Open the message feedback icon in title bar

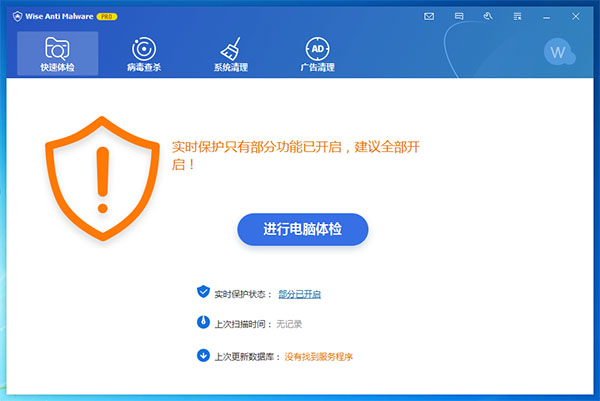(459, 17)
